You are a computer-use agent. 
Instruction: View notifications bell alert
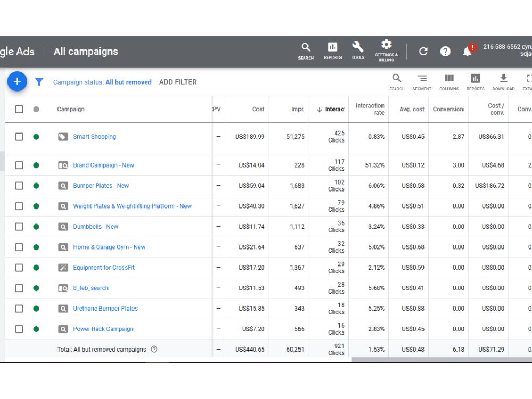pos(469,50)
